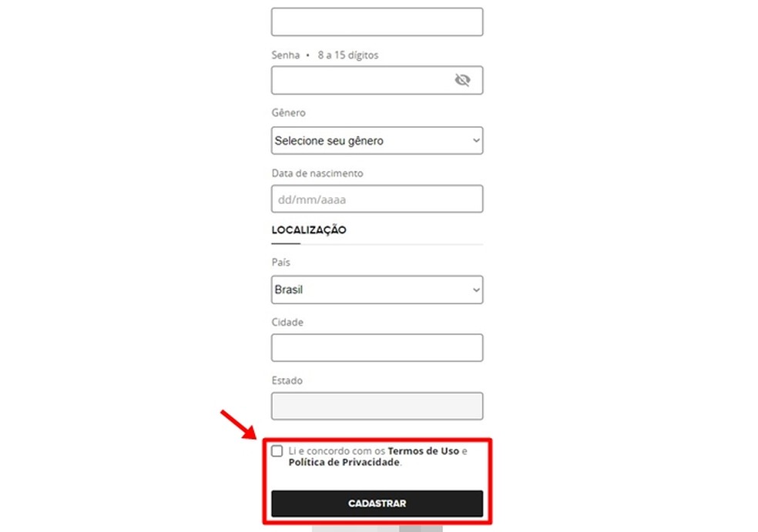Click the LOCALIZAÇÃO section heading
The width and height of the screenshot is (758, 532).
(x=309, y=230)
